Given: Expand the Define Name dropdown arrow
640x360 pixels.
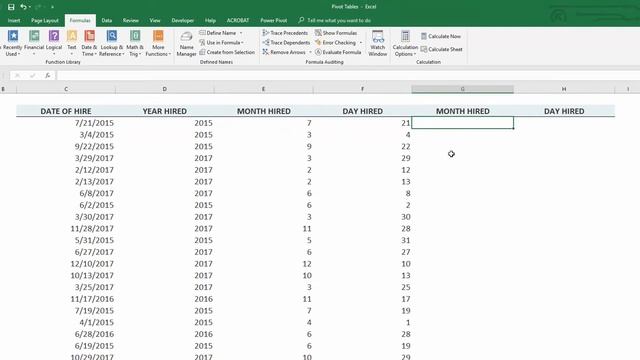Looking at the screenshot, I should click(241, 33).
